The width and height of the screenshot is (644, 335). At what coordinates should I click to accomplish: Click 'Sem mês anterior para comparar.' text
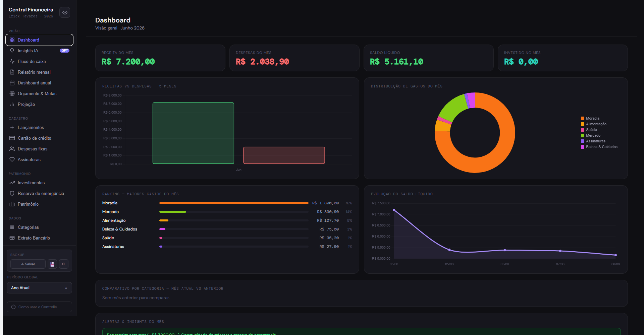tap(136, 298)
